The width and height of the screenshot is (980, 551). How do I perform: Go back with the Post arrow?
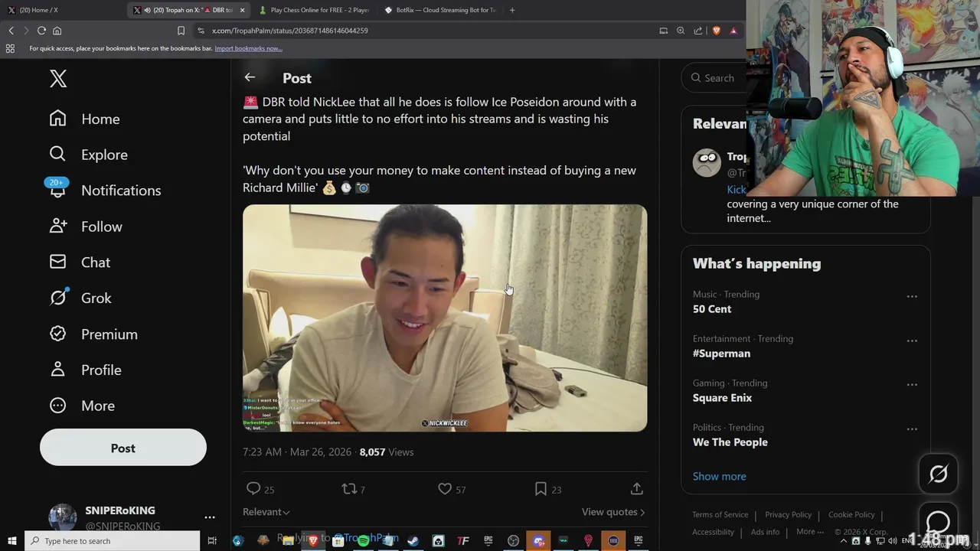click(250, 77)
